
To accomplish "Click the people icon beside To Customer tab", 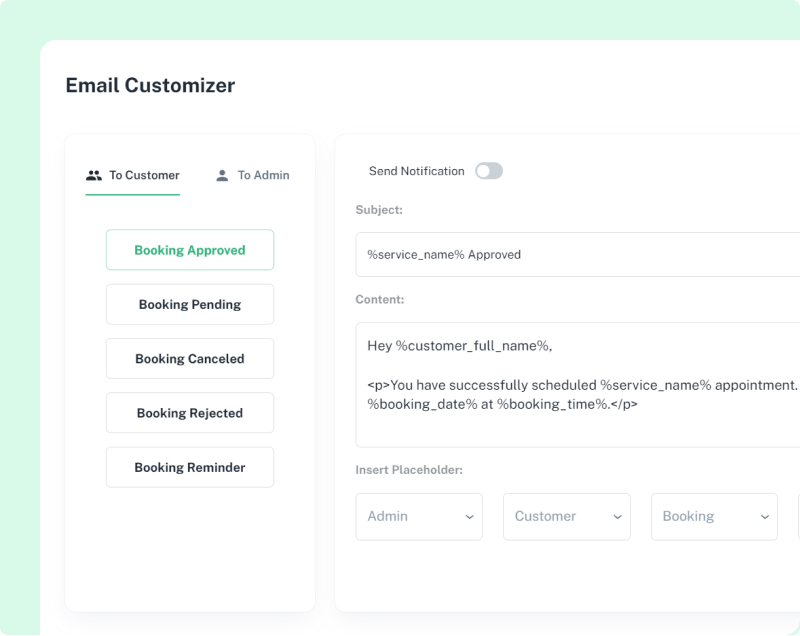I will (x=95, y=175).
